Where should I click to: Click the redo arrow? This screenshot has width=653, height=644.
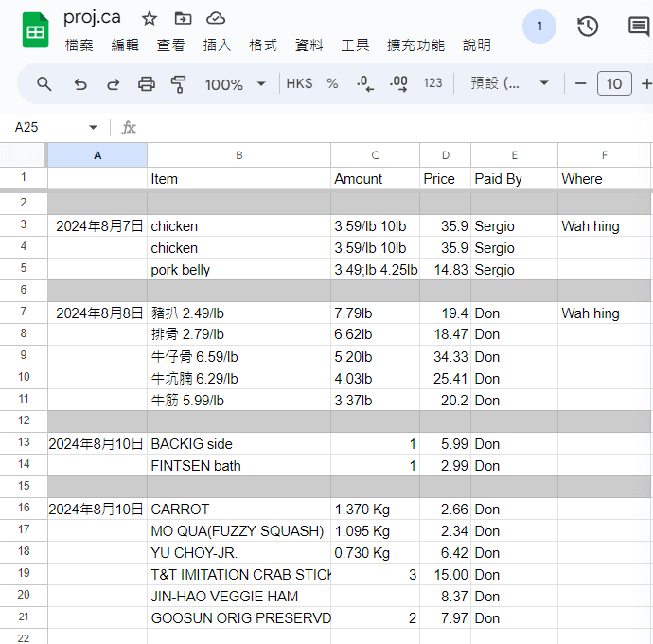(x=113, y=84)
